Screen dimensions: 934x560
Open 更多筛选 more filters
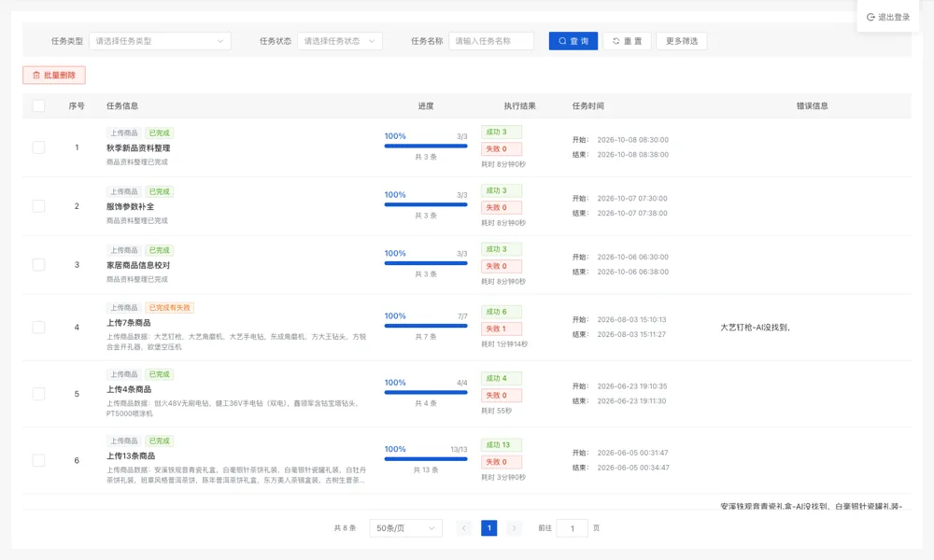pos(682,41)
